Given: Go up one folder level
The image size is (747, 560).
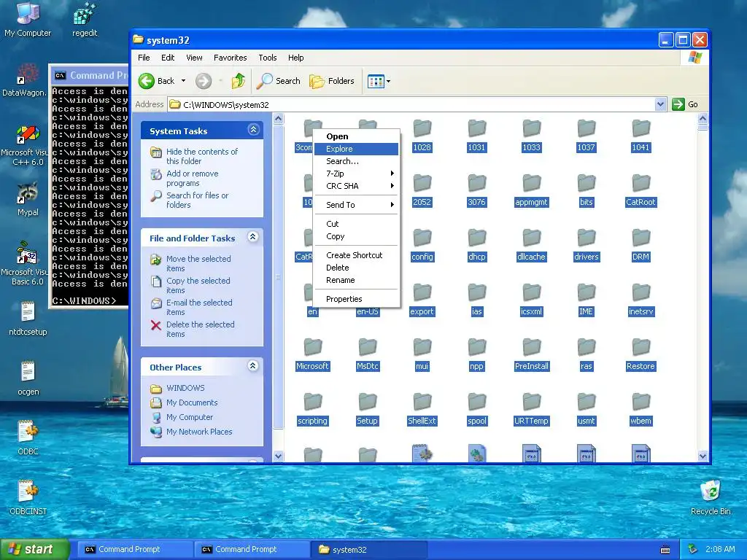Looking at the screenshot, I should pos(239,81).
